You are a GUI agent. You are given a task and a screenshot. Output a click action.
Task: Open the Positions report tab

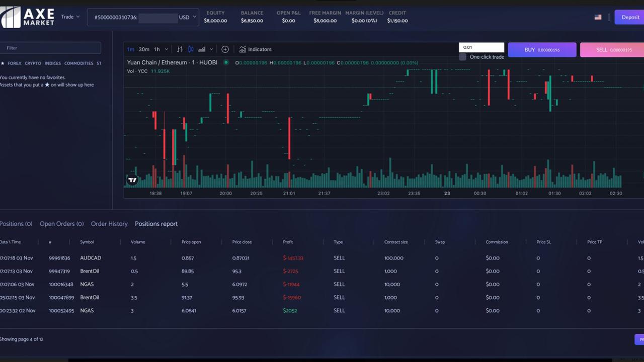(x=156, y=224)
